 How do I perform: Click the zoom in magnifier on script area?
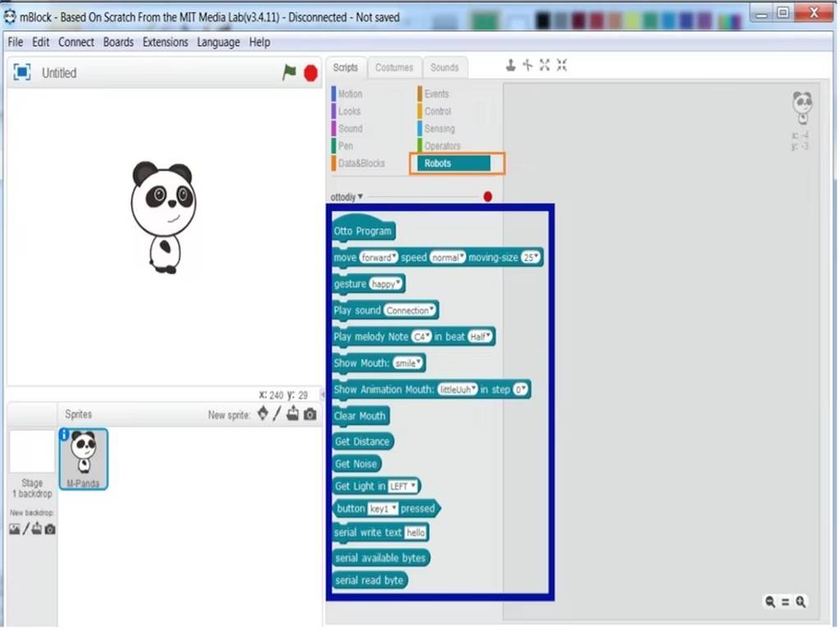(800, 602)
